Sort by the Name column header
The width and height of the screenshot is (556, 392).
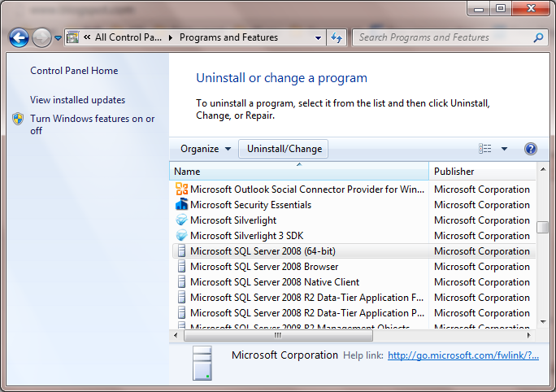(x=299, y=172)
